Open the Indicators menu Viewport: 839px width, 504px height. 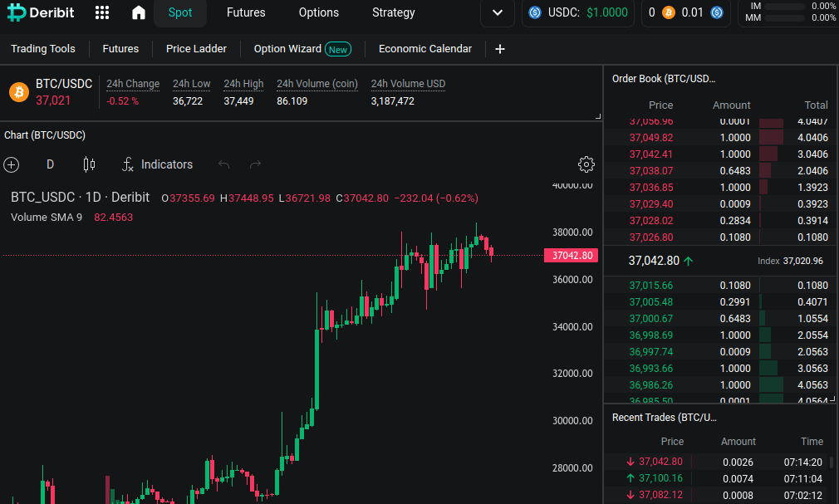[157, 164]
